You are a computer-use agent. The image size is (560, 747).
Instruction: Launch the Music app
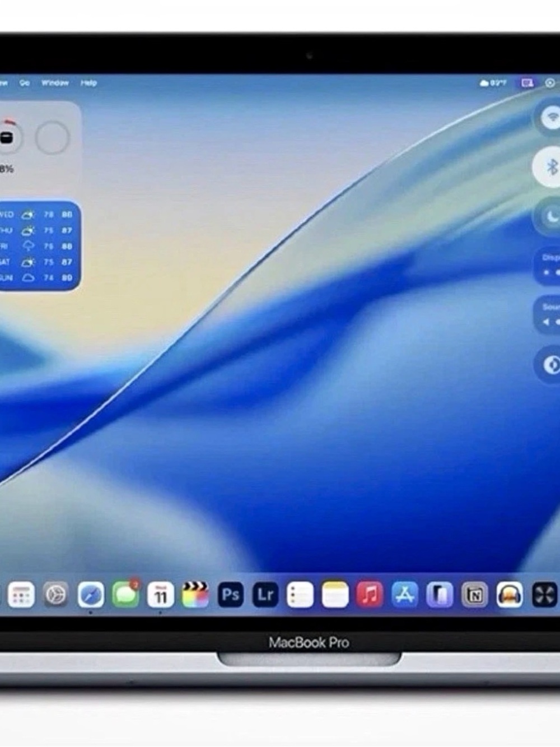pos(370,595)
